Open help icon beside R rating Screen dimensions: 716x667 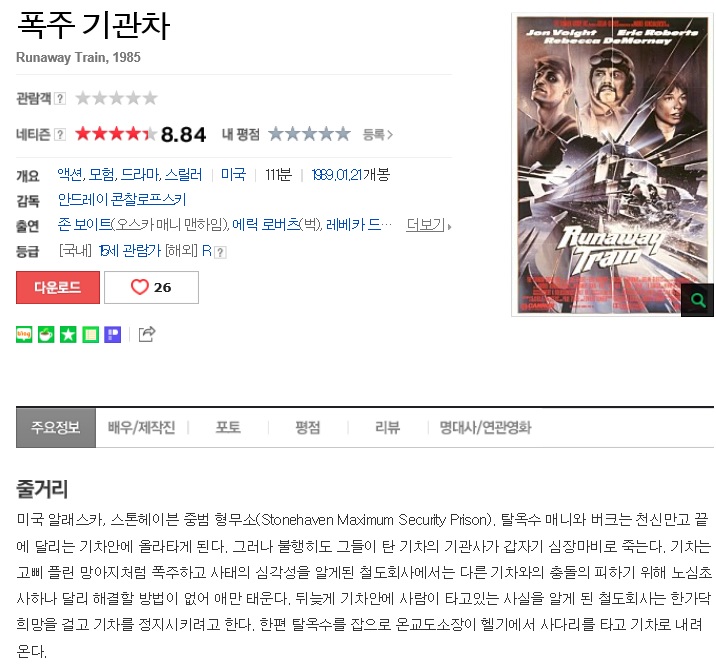click(220, 252)
